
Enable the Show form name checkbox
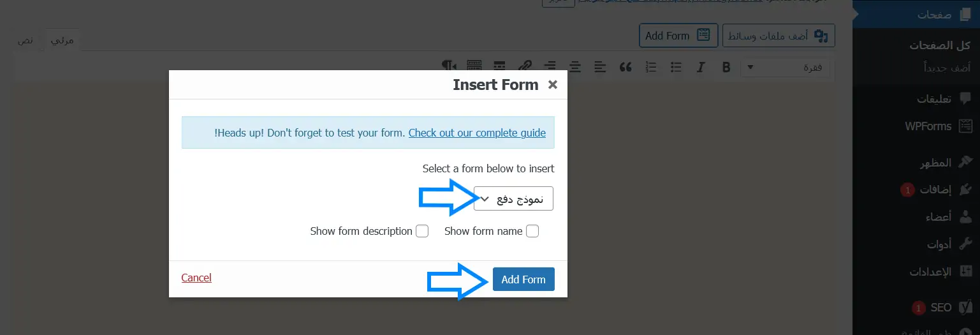[532, 231]
